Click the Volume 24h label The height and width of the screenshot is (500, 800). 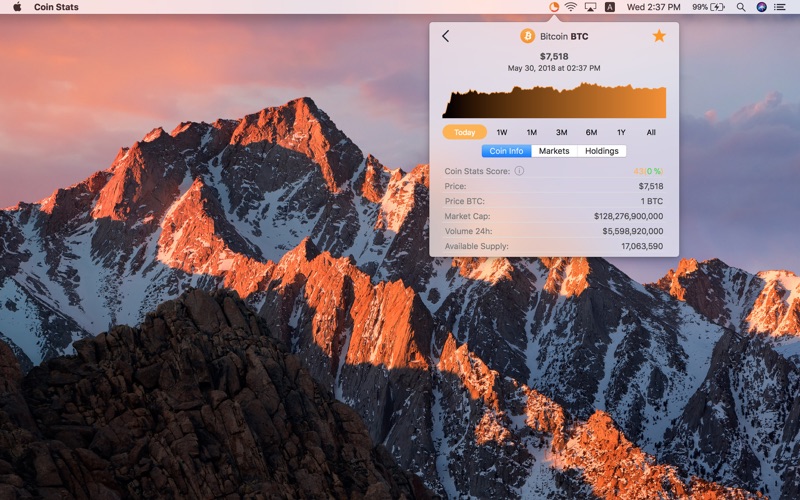click(x=468, y=231)
